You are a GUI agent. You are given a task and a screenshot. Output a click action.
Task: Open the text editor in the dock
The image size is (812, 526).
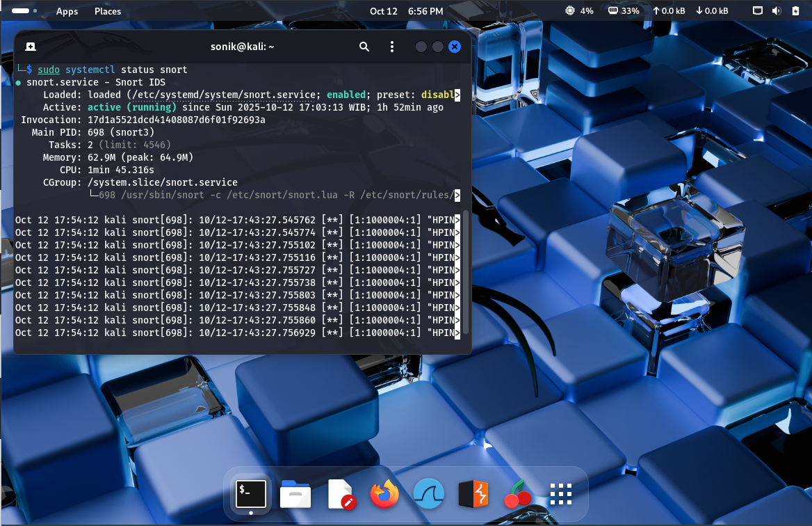341,494
